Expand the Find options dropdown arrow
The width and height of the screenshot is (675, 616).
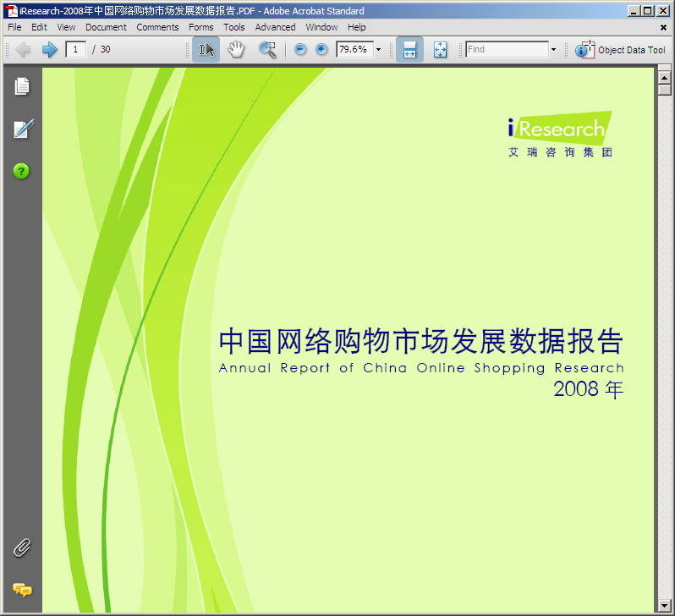click(x=553, y=50)
